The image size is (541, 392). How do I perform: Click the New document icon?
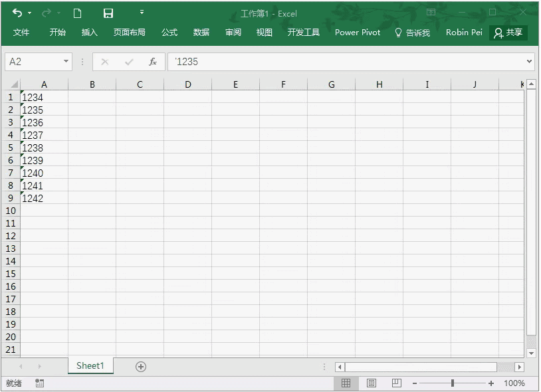click(77, 13)
